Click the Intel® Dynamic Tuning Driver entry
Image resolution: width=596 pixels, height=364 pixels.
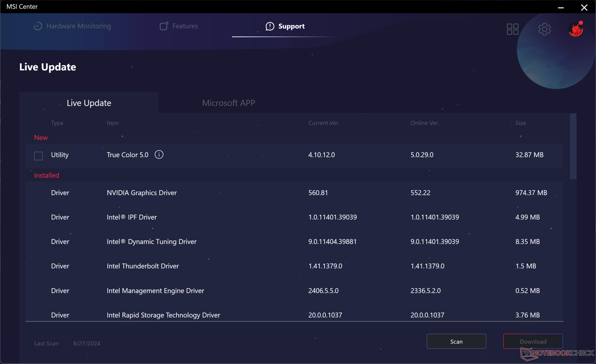pyautogui.click(x=151, y=241)
